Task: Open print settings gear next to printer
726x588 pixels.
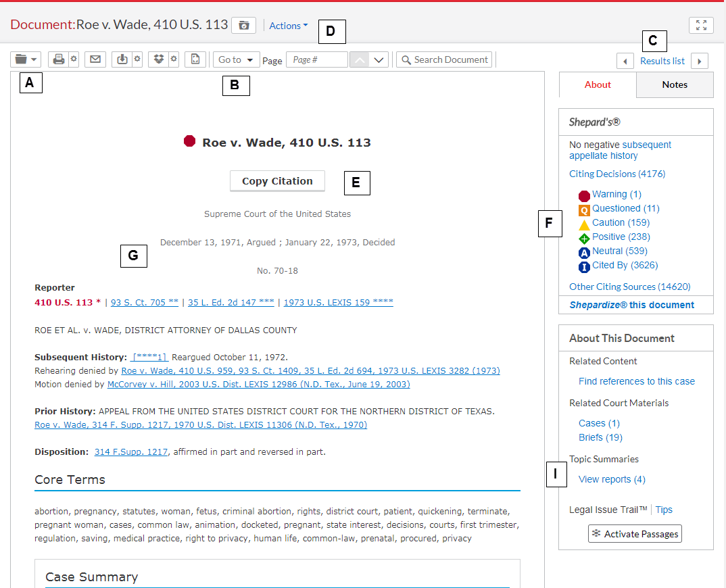Action: point(74,59)
